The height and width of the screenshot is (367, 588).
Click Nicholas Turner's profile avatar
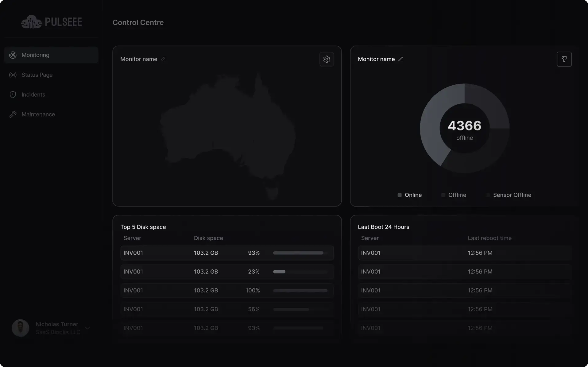click(x=20, y=328)
